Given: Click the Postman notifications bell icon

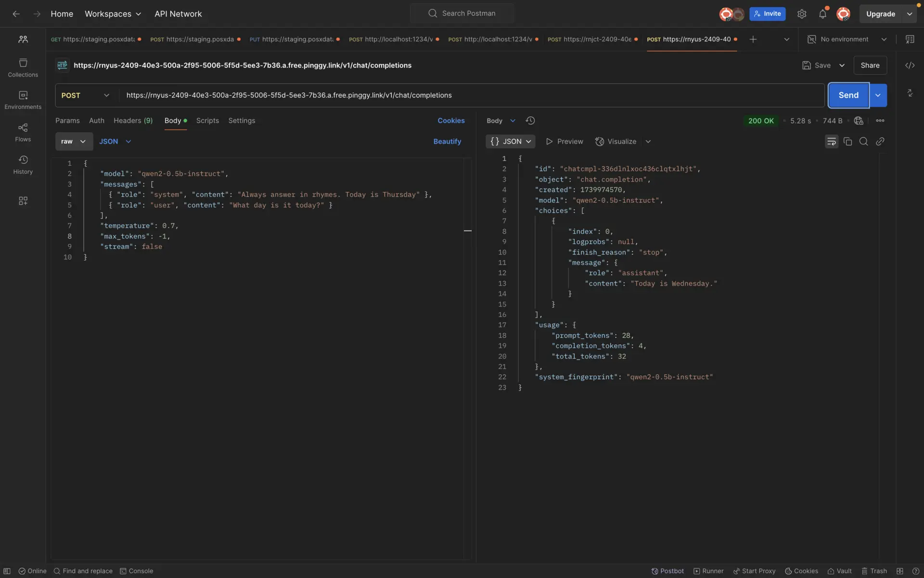Looking at the screenshot, I should [x=822, y=13].
